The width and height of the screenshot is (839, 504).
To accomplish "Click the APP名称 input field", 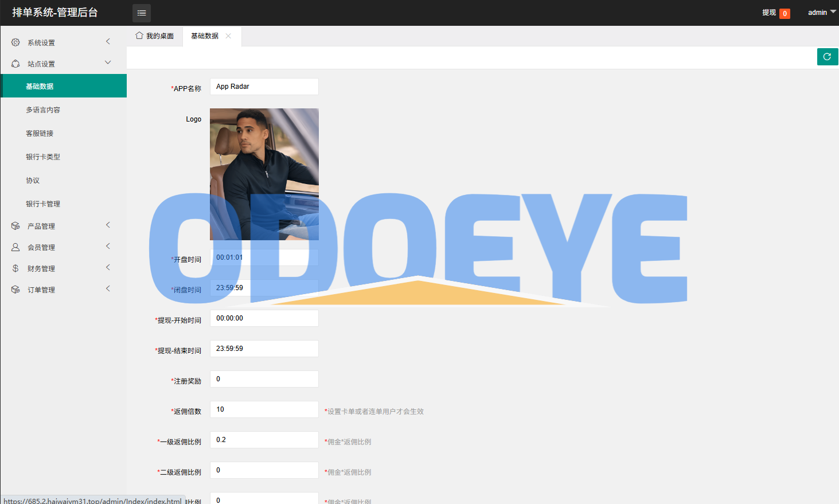I will (264, 86).
